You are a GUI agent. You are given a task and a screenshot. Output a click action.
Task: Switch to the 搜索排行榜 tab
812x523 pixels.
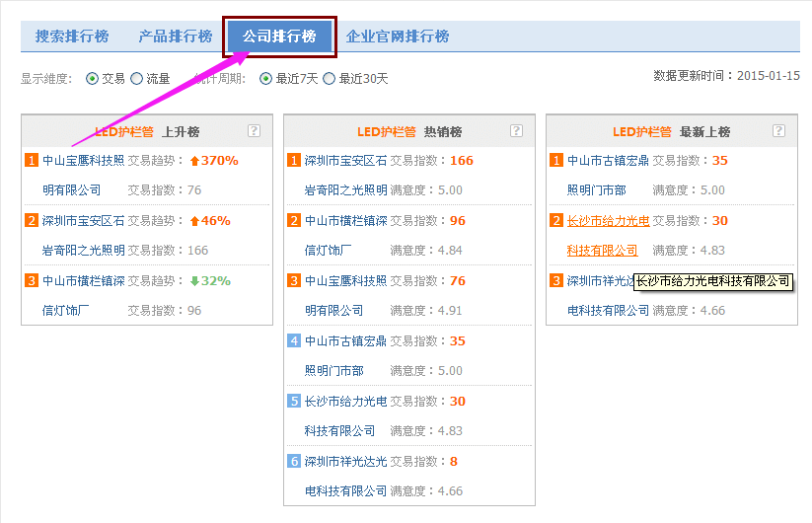[x=72, y=37]
